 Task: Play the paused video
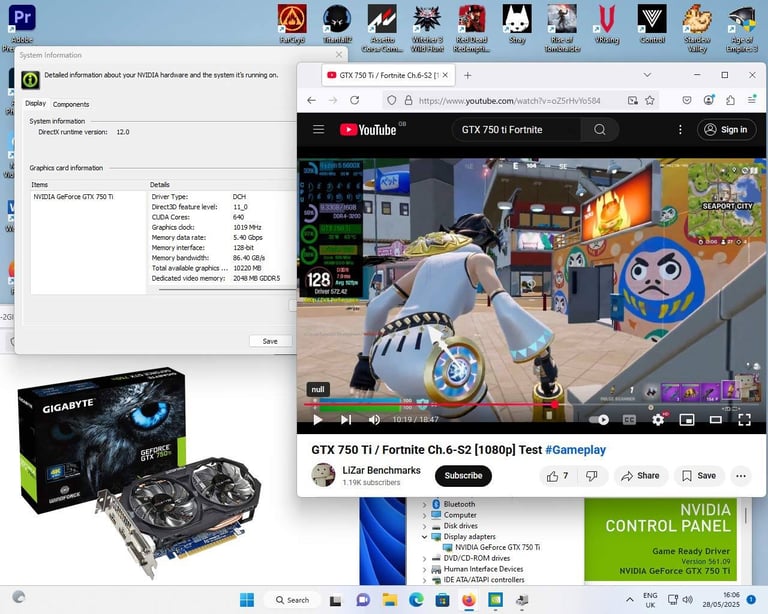click(317, 420)
